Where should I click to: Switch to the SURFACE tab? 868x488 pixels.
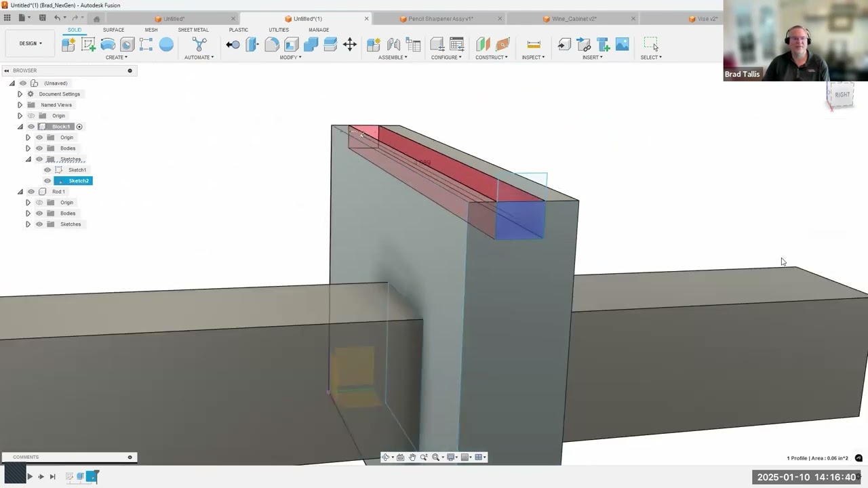113,30
